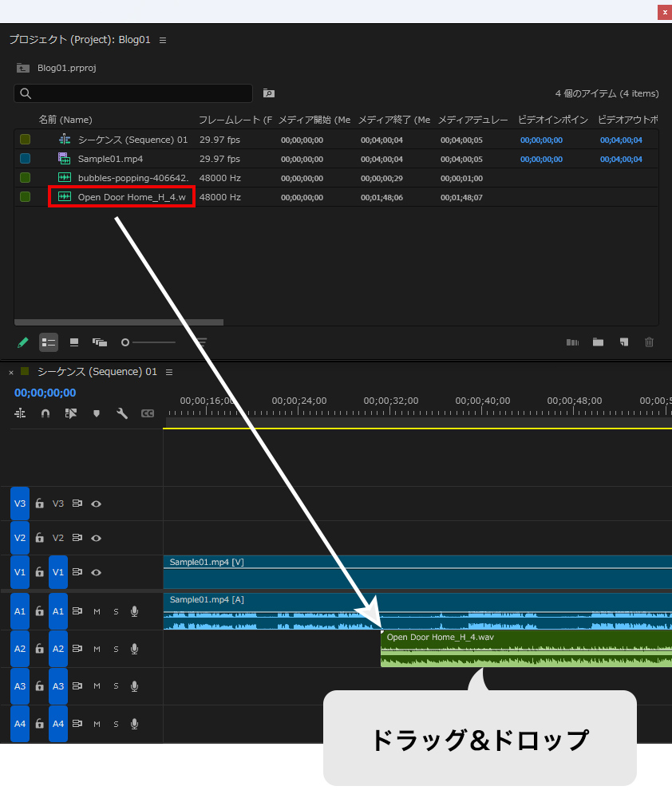Click the blue playhead timecode 00;00;00;00
Viewport: 672px width, 790px height.
point(45,393)
